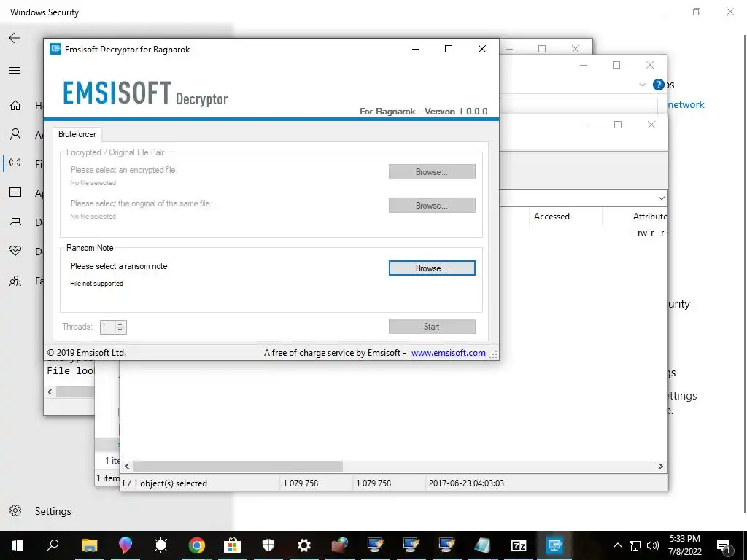The image size is (747, 560).
Task: Open the firewall brick-wall globe taskbar icon
Action: tap(340, 545)
